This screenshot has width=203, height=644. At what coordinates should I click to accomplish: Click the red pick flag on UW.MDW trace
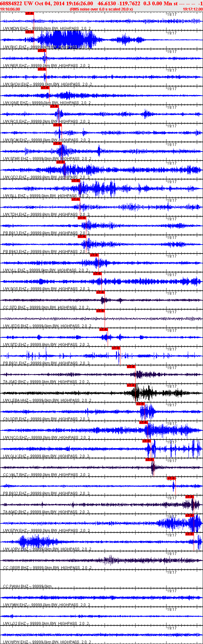point(29,13)
